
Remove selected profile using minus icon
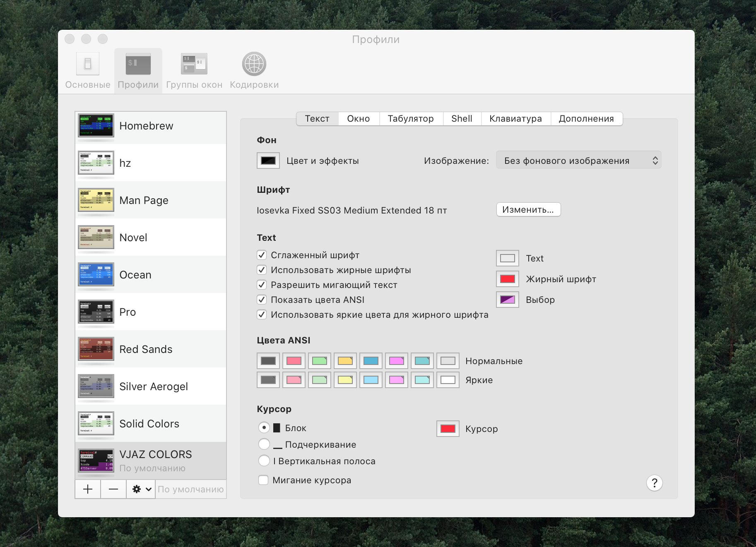(x=113, y=489)
